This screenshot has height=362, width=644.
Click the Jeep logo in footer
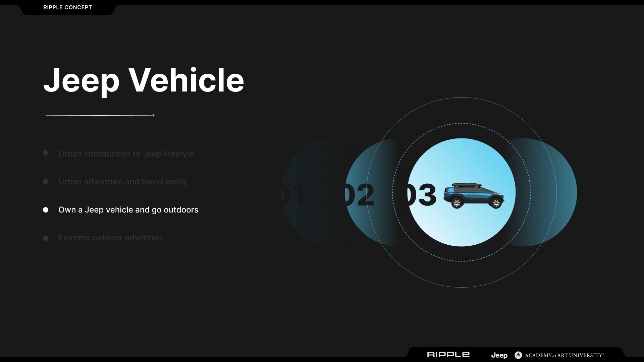(499, 355)
